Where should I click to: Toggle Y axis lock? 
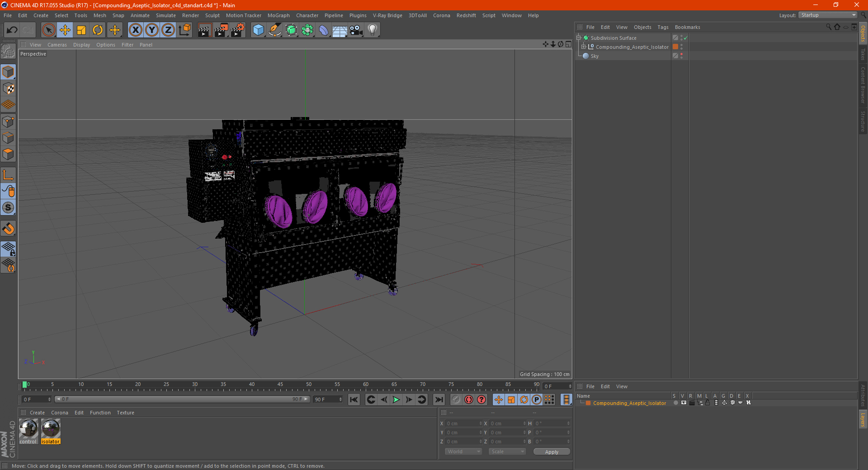point(152,30)
